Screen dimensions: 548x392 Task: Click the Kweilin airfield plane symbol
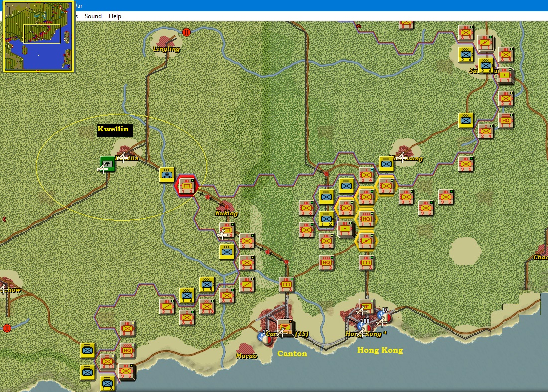pos(122,158)
